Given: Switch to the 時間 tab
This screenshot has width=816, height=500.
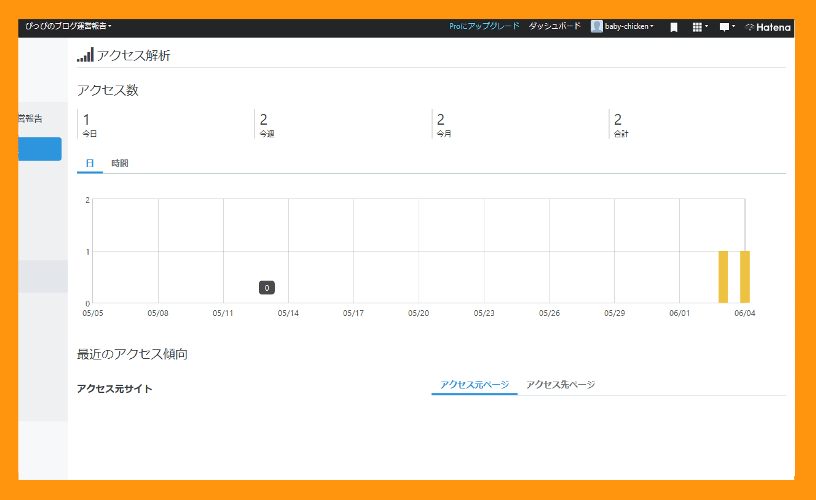Looking at the screenshot, I should pos(120,163).
